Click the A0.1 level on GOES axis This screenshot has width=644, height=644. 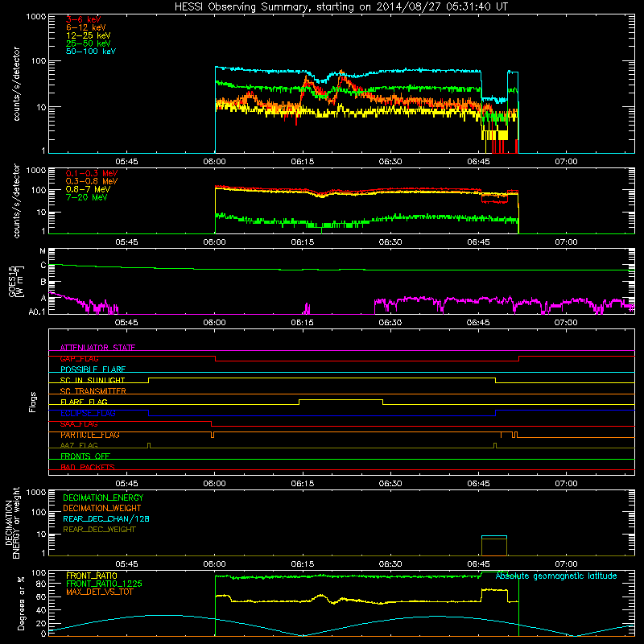click(37, 312)
